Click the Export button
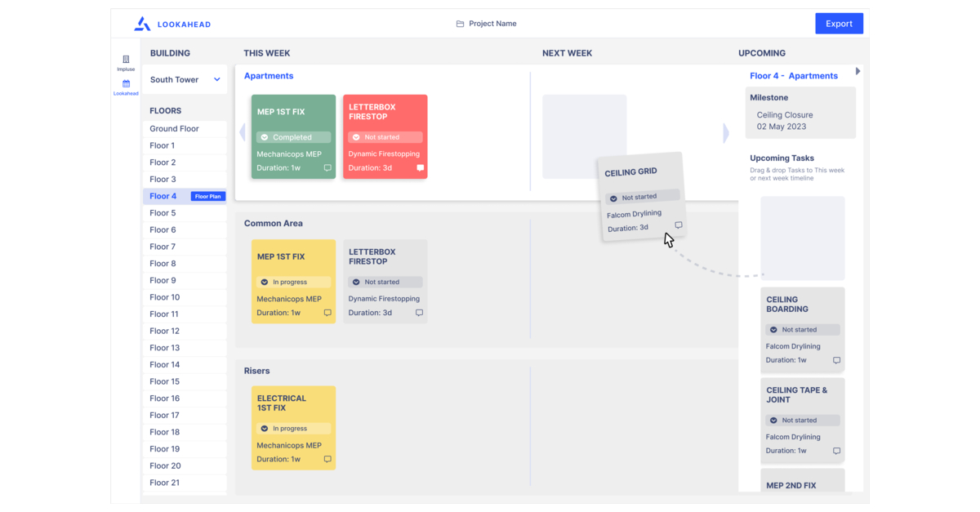Screen dimensions: 980x512 click(839, 23)
